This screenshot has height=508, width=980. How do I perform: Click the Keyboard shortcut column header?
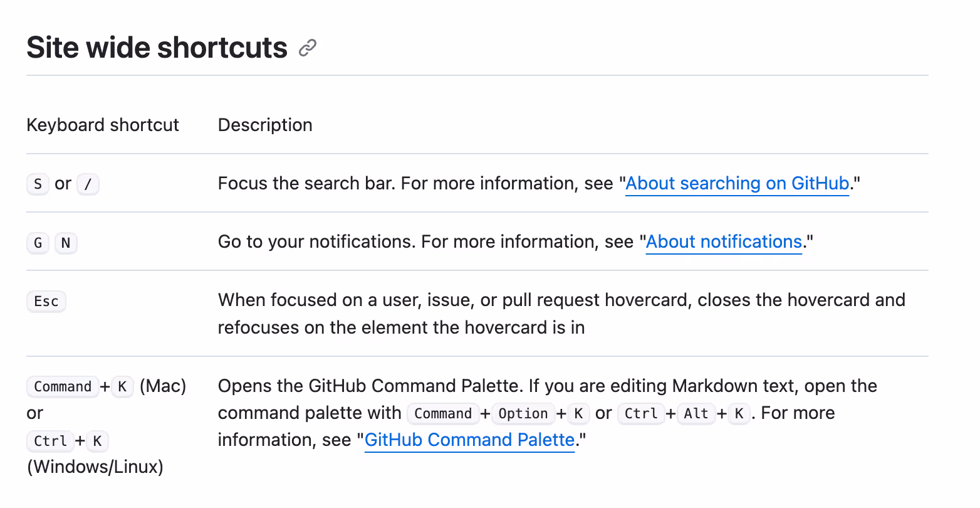point(103,125)
